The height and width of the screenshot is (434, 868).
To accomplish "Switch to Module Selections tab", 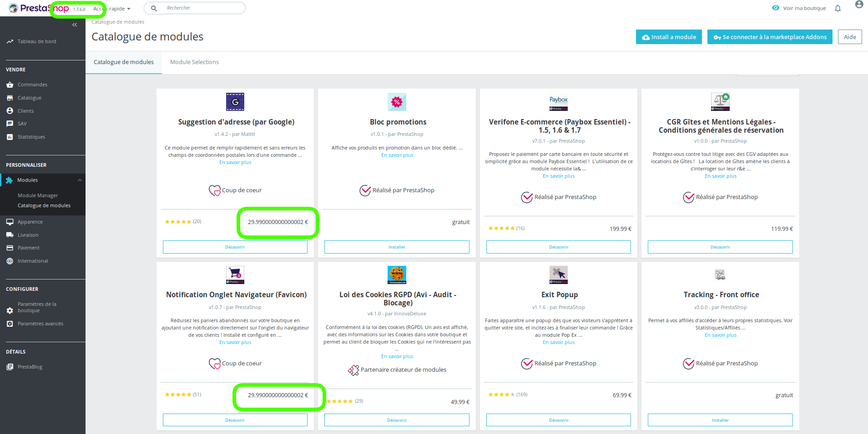I will point(194,62).
